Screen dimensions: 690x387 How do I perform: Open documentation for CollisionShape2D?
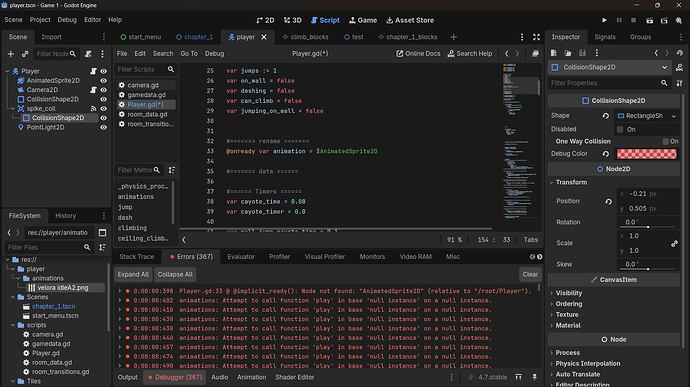[x=679, y=67]
